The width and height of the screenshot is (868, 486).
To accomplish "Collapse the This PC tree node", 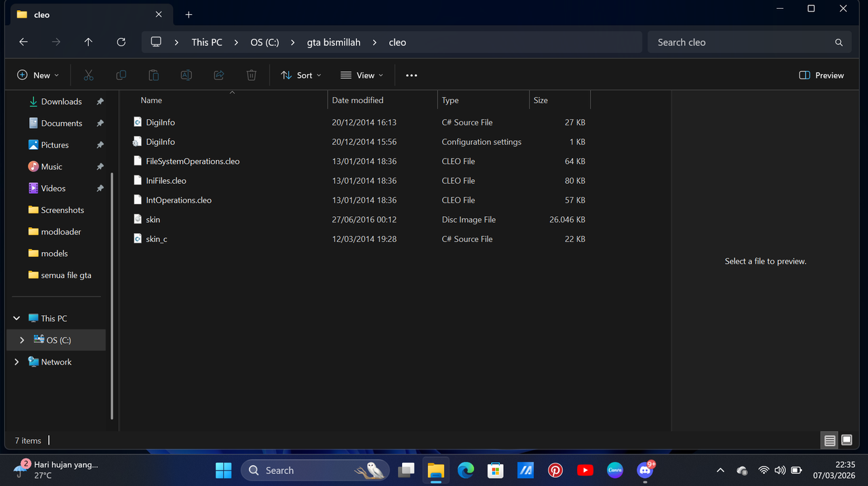I will [17, 319].
